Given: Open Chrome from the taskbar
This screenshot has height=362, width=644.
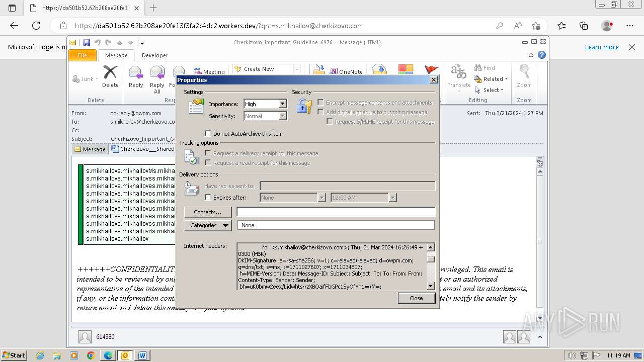Looking at the screenshot, I should 91,355.
